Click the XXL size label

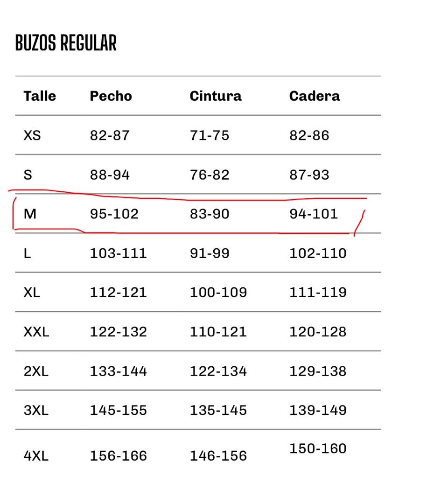click(x=36, y=332)
